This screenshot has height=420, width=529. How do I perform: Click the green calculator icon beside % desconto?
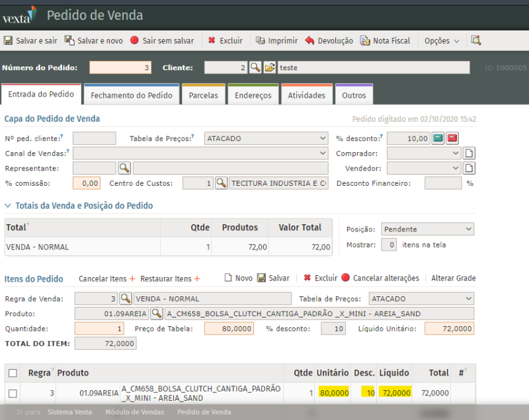[x=438, y=138]
